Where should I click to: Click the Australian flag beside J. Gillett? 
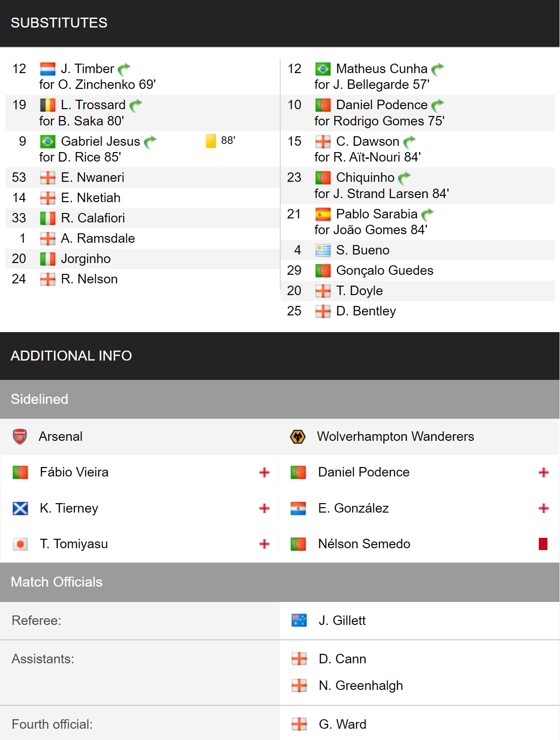(x=299, y=620)
